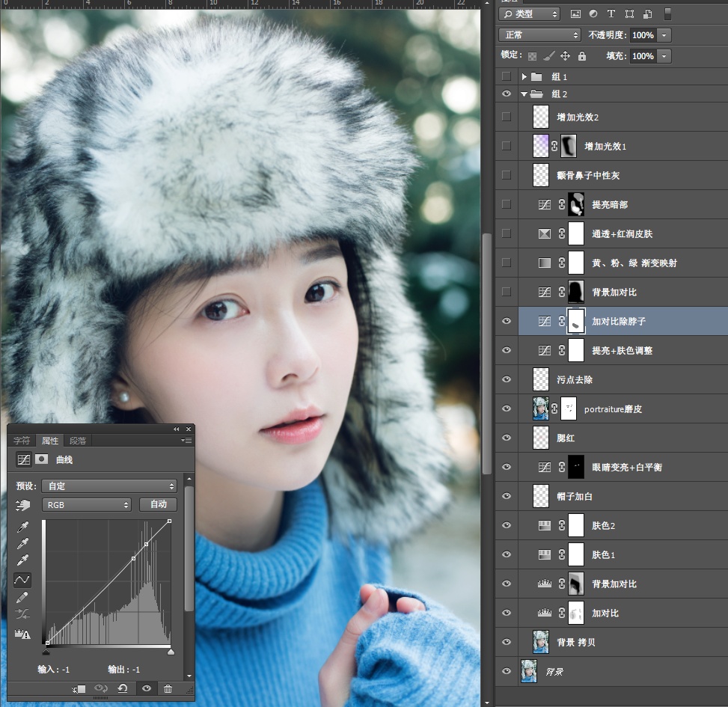Open the curves preset 自定 dropdown
Screen dimensions: 728x707
[x=109, y=486]
